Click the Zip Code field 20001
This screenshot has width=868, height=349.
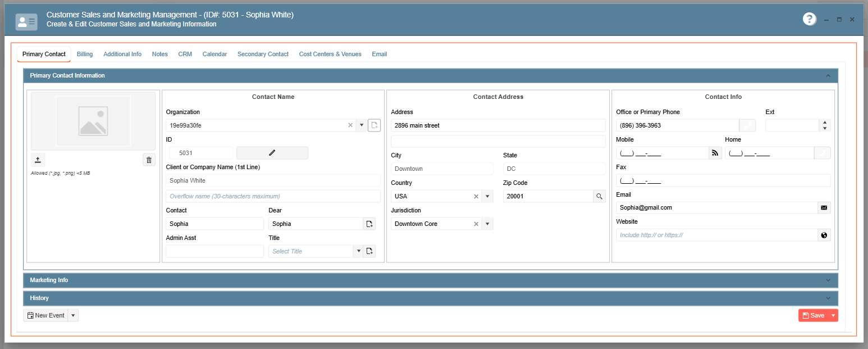[x=548, y=196]
